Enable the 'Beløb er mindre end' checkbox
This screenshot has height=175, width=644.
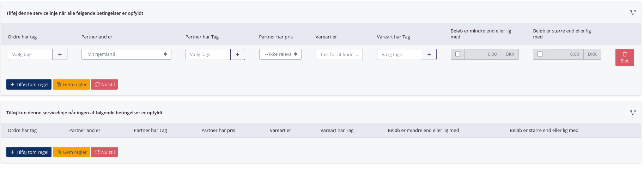coord(458,54)
